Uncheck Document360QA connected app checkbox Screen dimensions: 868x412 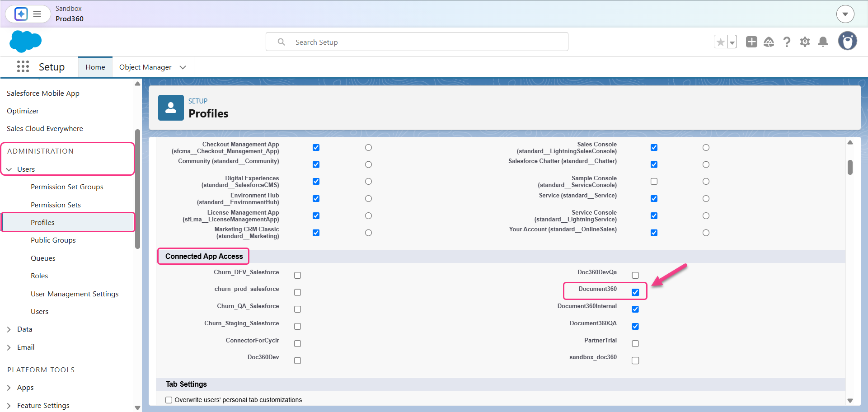point(635,327)
